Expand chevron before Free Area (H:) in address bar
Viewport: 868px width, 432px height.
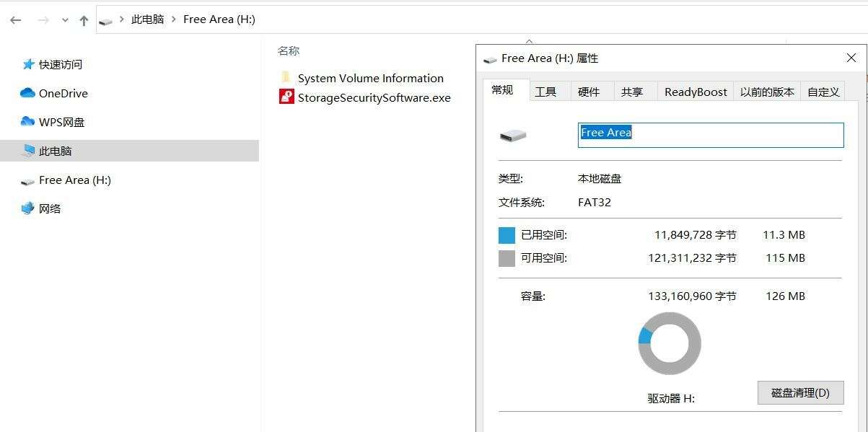pos(174,19)
